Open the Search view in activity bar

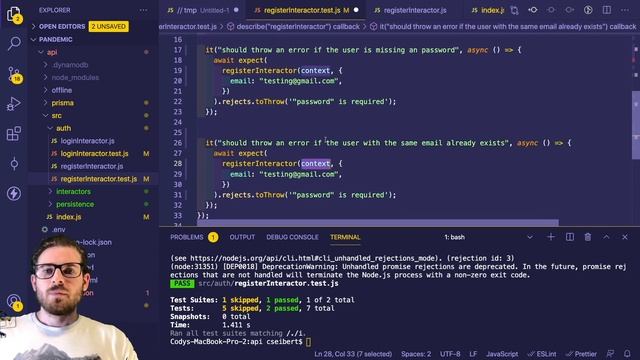pos(14,43)
